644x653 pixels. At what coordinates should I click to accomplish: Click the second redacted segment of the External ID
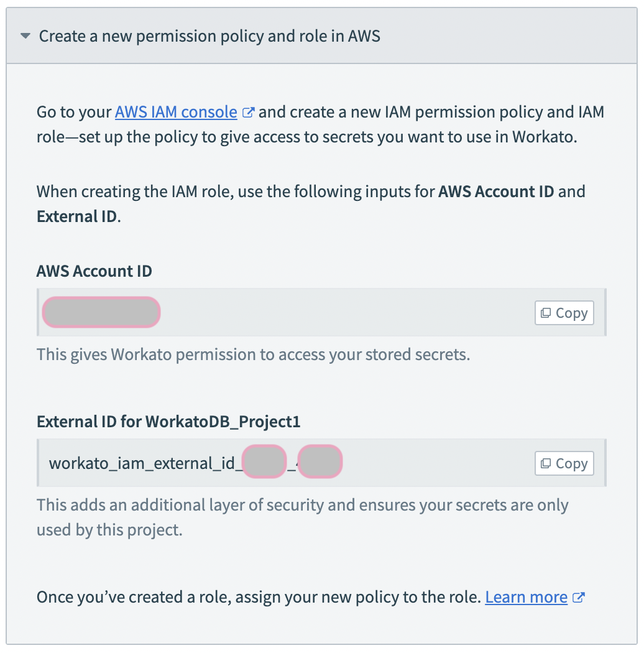320,461
